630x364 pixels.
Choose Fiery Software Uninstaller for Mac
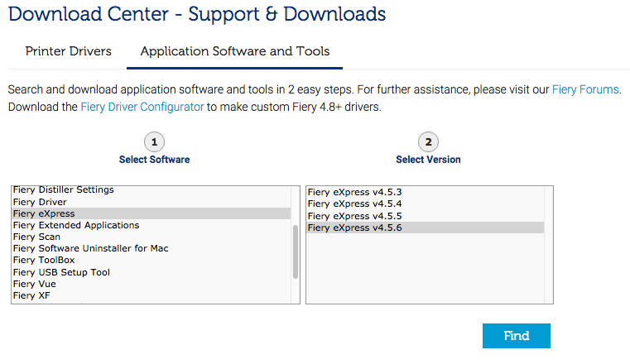coord(90,248)
